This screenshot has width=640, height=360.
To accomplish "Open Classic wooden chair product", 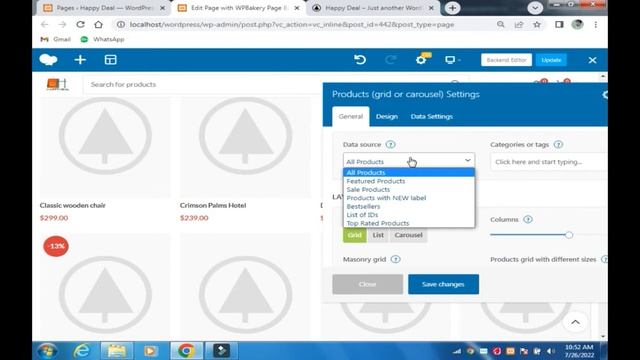I will coord(73,205).
